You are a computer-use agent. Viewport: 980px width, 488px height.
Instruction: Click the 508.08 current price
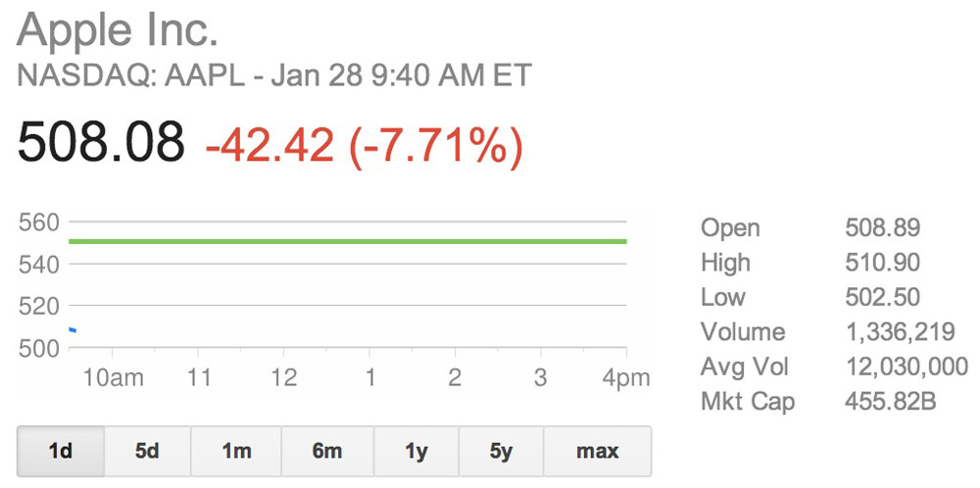(101, 143)
